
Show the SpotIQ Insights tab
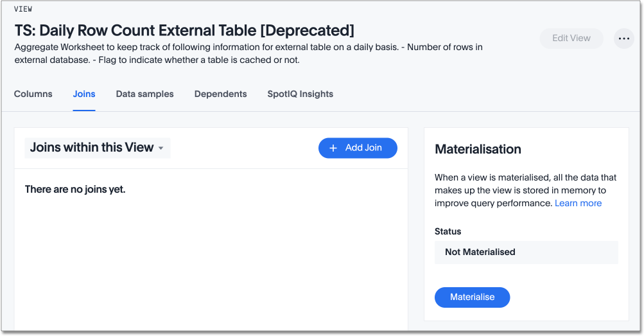click(300, 94)
